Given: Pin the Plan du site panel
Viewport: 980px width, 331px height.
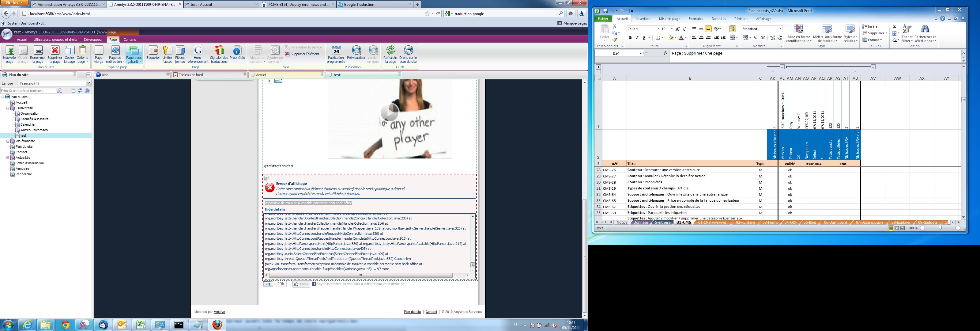Looking at the screenshot, I should pyautogui.click(x=89, y=75).
